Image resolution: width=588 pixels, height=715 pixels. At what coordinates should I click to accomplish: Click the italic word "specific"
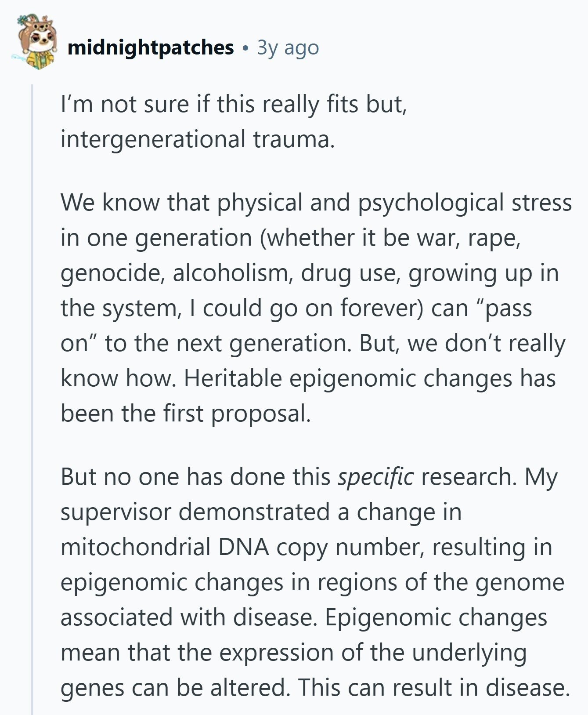[x=375, y=477]
